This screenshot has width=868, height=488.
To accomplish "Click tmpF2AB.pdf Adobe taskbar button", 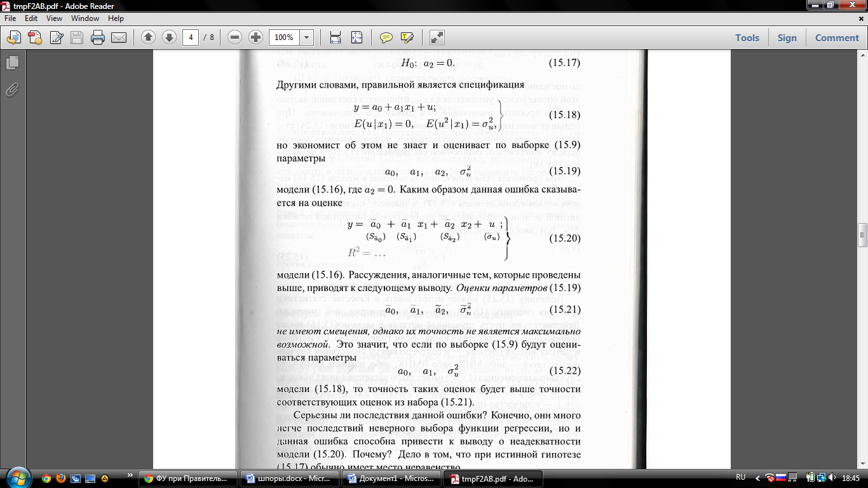I will point(493,478).
